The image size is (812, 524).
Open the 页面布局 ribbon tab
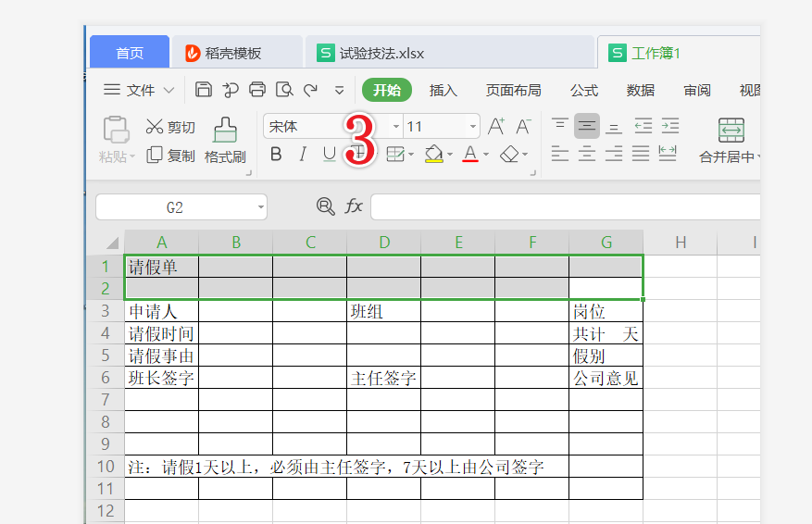click(513, 90)
